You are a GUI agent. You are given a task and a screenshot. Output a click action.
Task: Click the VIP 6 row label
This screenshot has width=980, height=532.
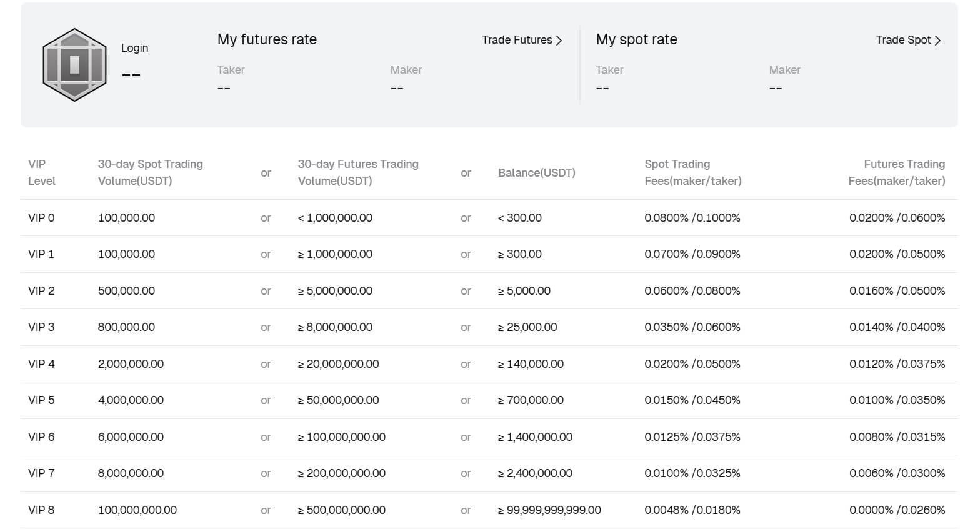pos(41,437)
